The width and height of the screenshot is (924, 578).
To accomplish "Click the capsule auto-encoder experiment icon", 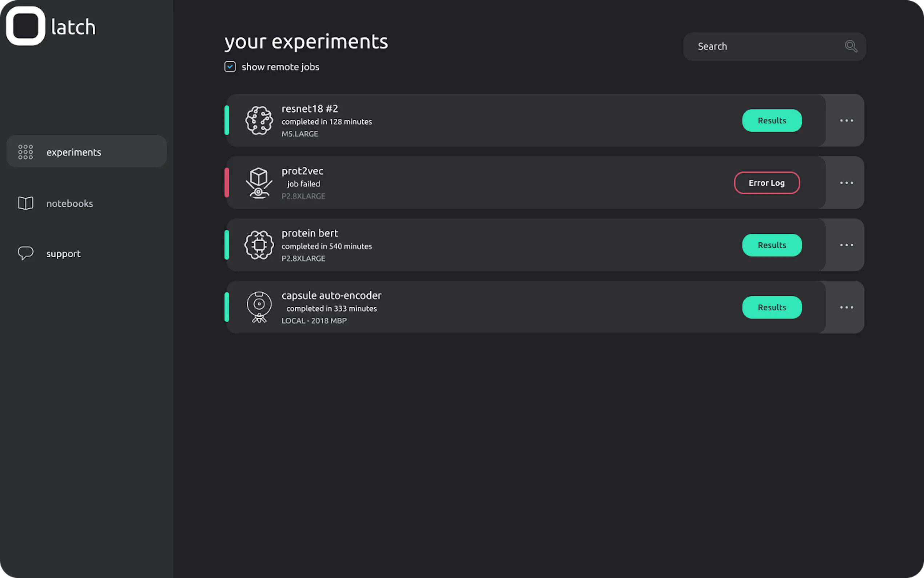I will [259, 307].
